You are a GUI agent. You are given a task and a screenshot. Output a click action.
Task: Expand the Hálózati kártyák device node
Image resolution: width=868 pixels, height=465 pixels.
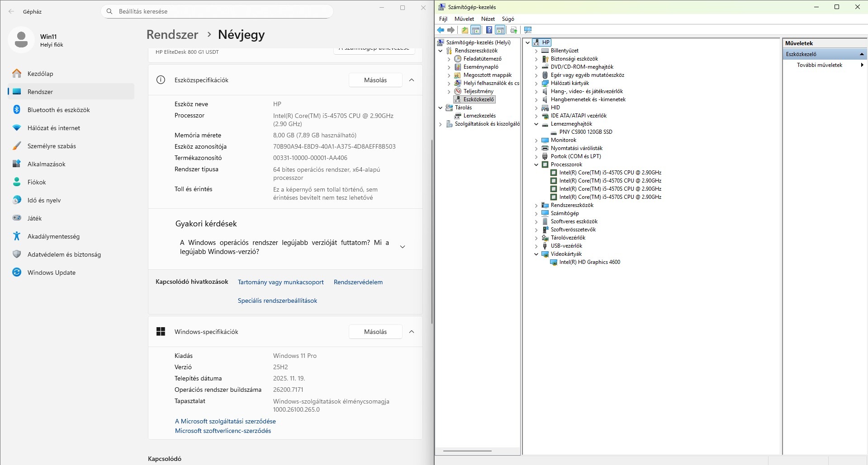tap(536, 83)
